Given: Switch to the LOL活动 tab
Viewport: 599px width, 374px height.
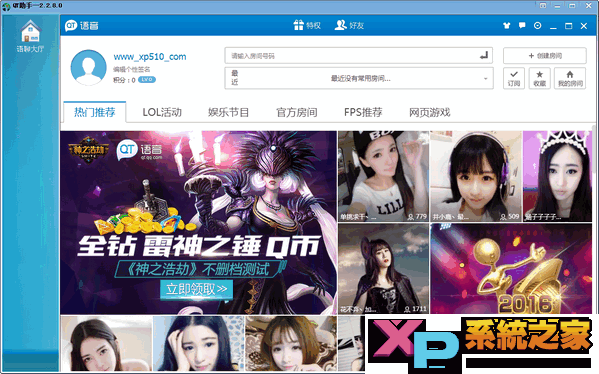Looking at the screenshot, I should [162, 112].
